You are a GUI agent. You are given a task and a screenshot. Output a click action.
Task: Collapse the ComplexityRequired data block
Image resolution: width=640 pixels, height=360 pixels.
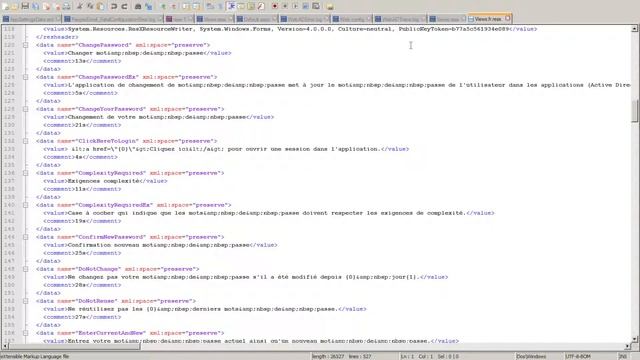(25, 173)
